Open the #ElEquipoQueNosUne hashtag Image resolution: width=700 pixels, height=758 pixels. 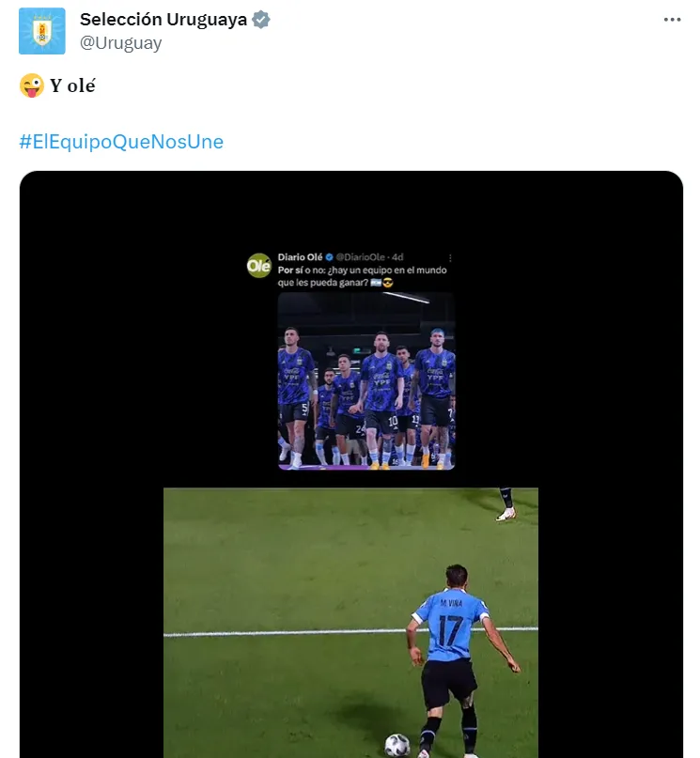[x=121, y=142]
